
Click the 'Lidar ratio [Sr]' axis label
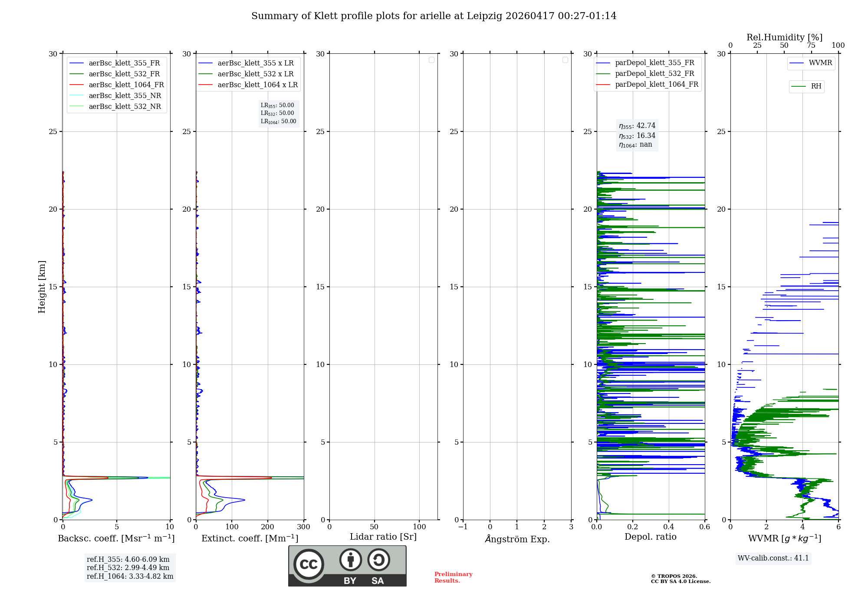(x=383, y=537)
